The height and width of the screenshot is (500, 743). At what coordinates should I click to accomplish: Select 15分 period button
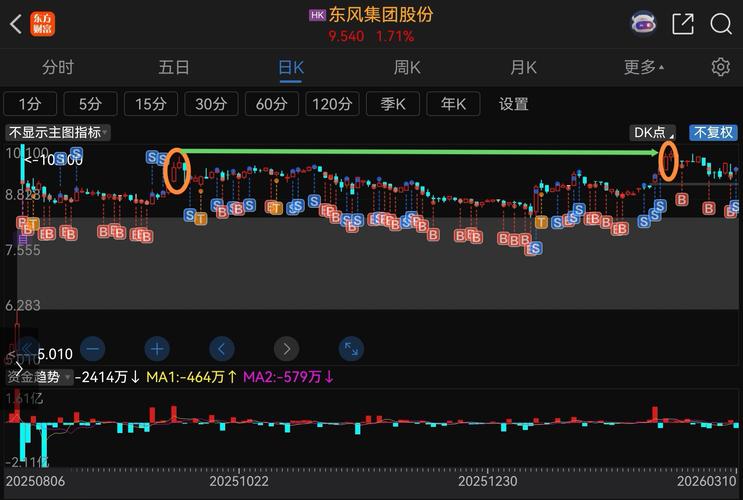[x=151, y=104]
